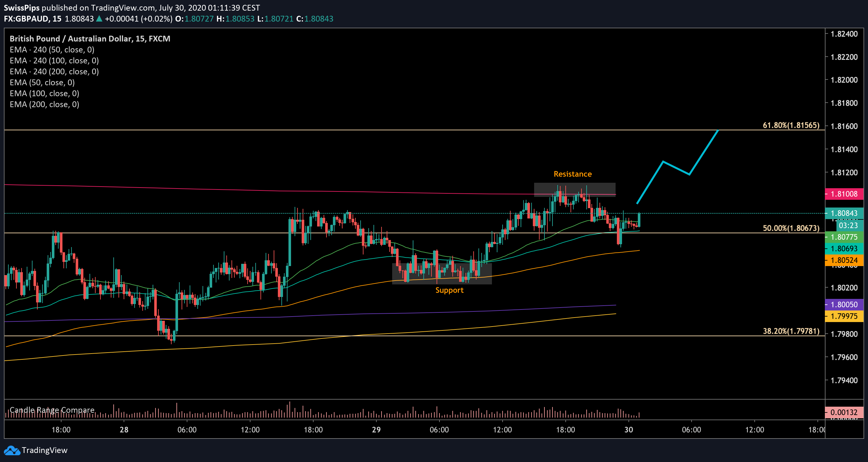Click the 1.79800 price axis label
This screenshot has height=462, width=868.
tap(844, 334)
